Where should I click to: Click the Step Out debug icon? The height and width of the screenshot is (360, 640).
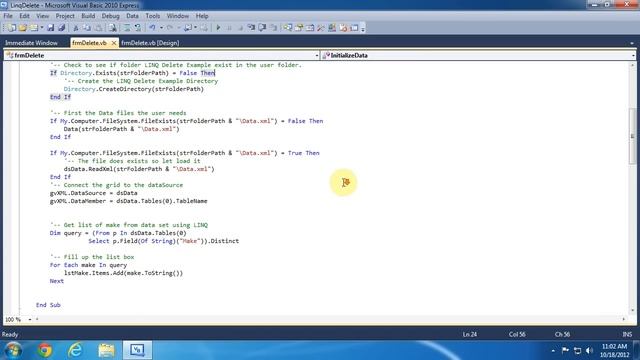273,28
